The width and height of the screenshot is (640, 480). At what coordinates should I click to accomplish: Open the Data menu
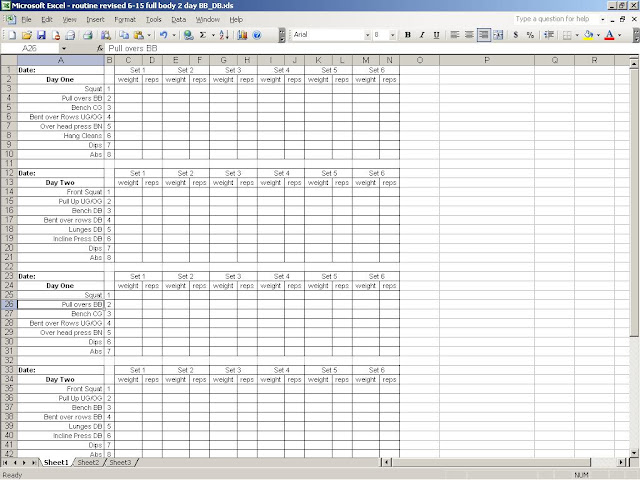178,20
